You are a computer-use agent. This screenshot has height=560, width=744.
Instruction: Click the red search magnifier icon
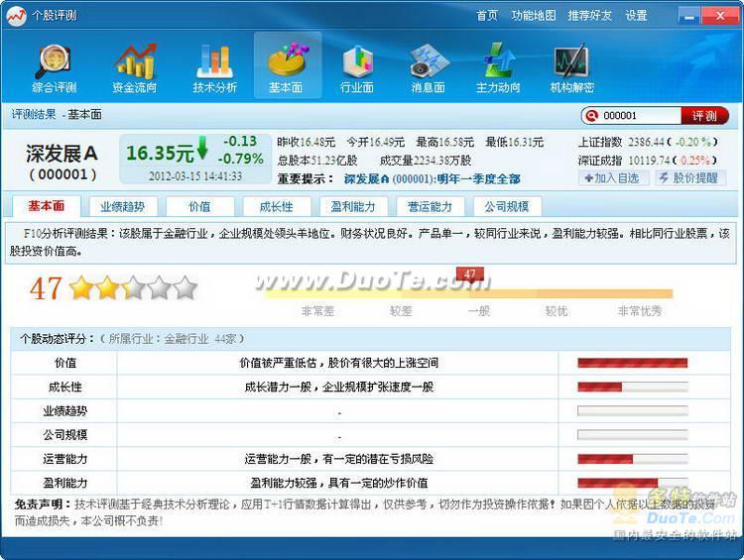click(x=591, y=115)
